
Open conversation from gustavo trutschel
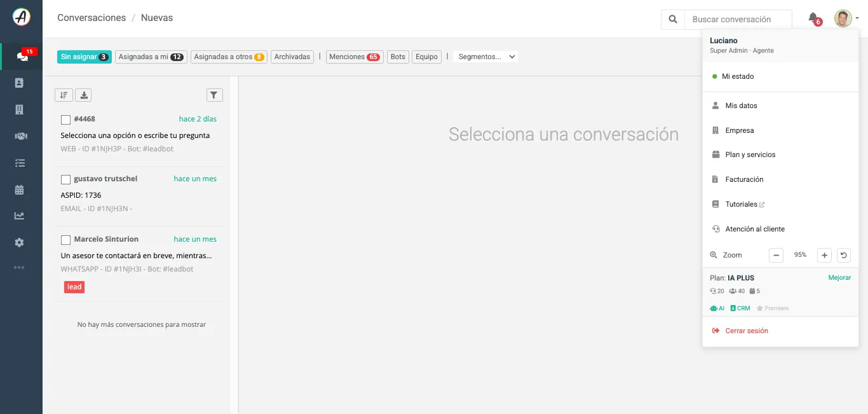point(139,195)
